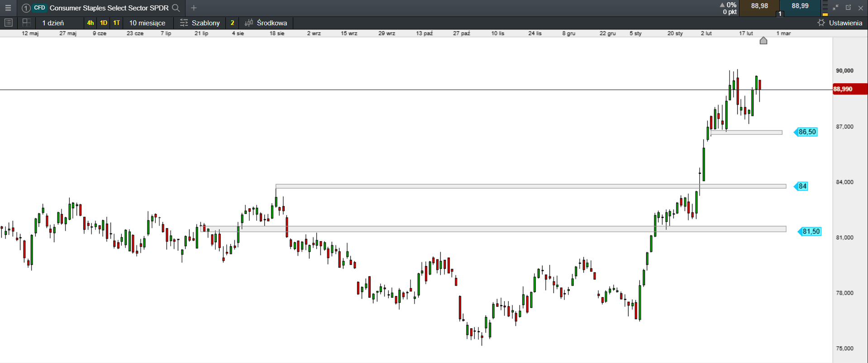The image size is (868, 363).
Task: Select the 1T weekly timeframe shortcut
Action: [x=116, y=23]
